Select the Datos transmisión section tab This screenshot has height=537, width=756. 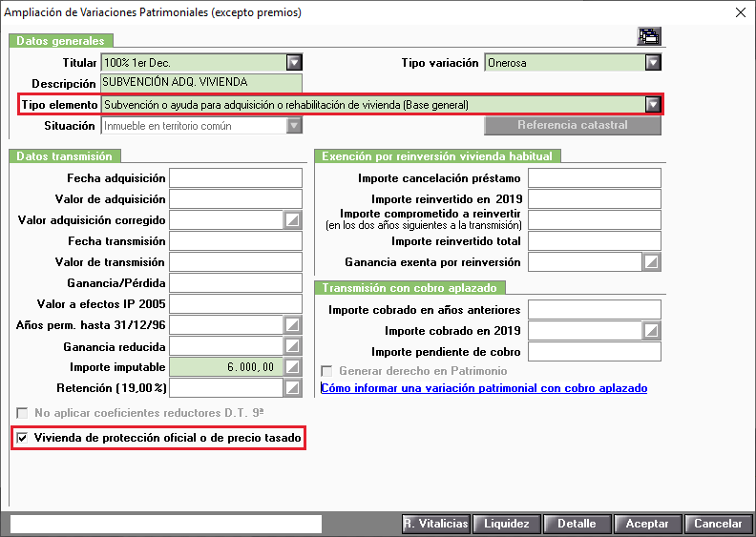point(65,156)
